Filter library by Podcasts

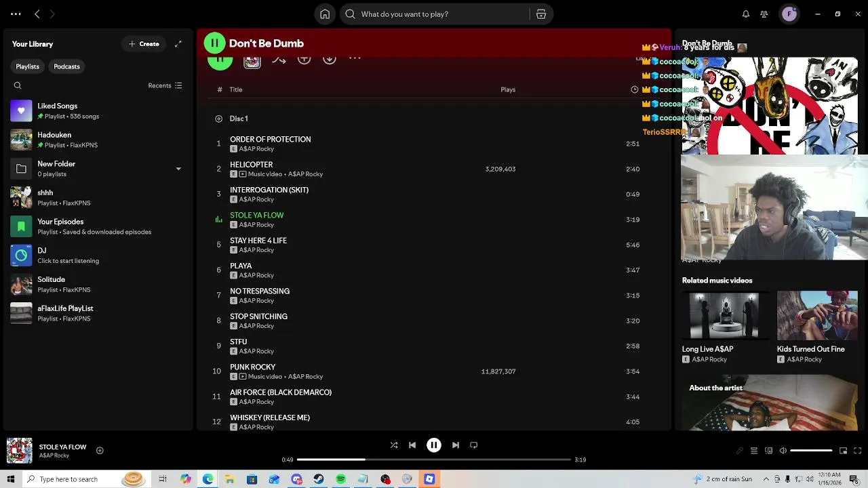[x=66, y=66]
